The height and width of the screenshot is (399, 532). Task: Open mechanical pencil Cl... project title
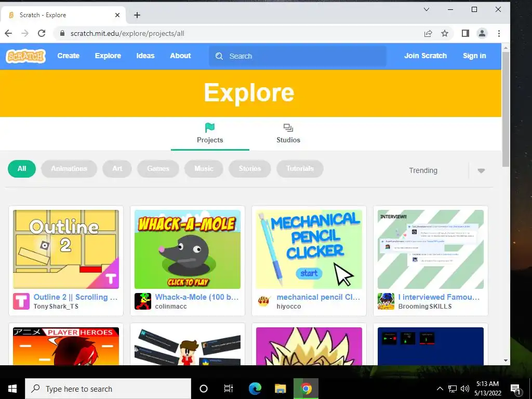tap(318, 297)
